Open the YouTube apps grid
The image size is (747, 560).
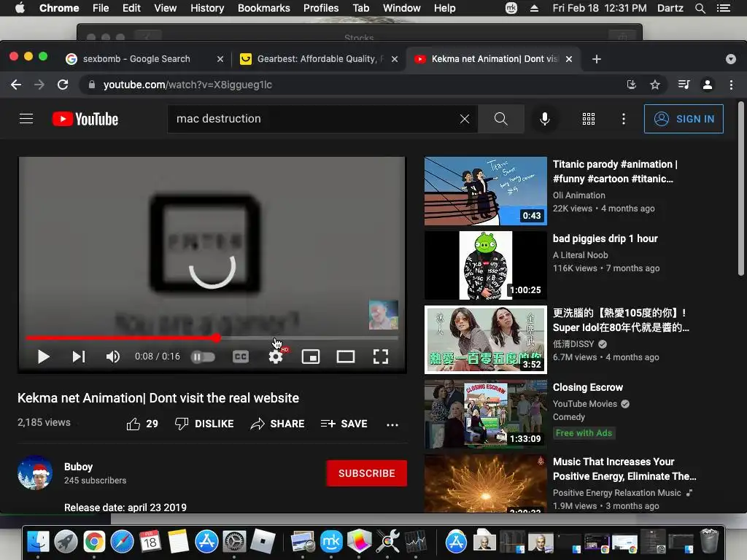(x=589, y=119)
